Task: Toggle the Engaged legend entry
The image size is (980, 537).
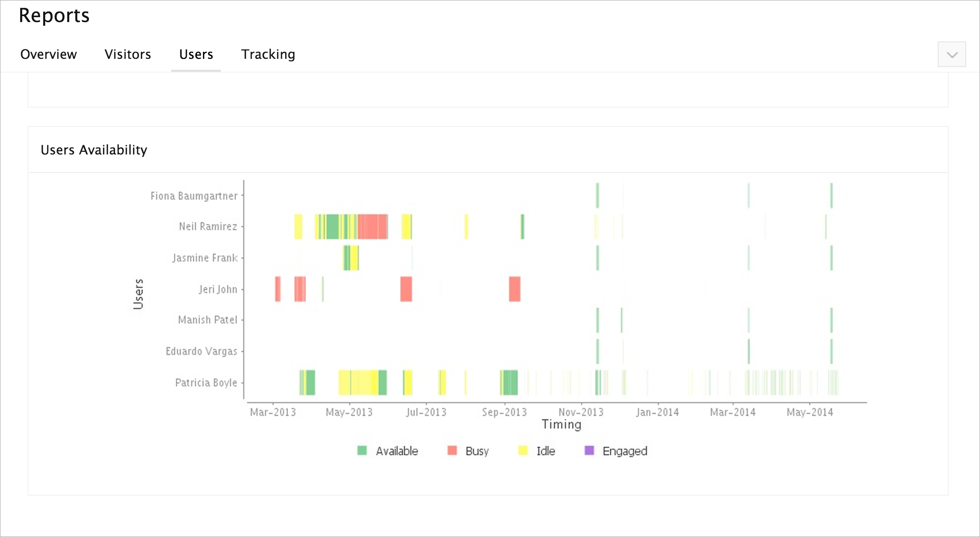Action: (x=624, y=451)
